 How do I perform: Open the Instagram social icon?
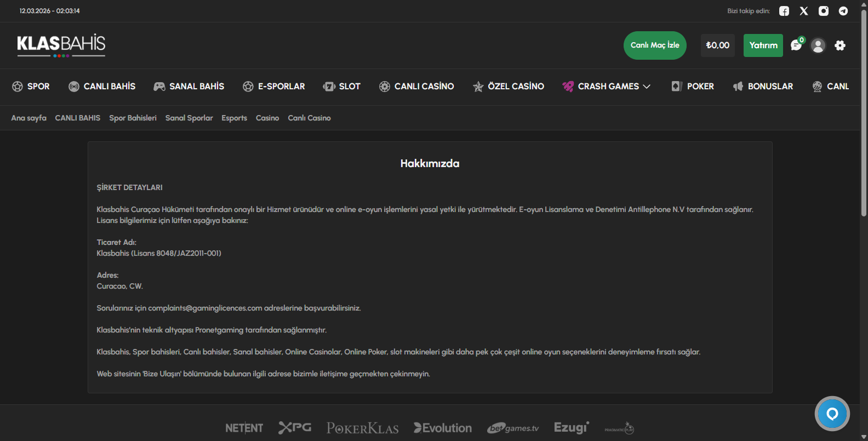824,11
